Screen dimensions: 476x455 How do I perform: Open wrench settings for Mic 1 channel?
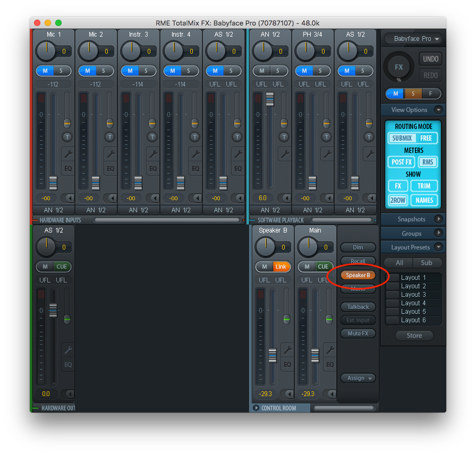click(x=68, y=154)
